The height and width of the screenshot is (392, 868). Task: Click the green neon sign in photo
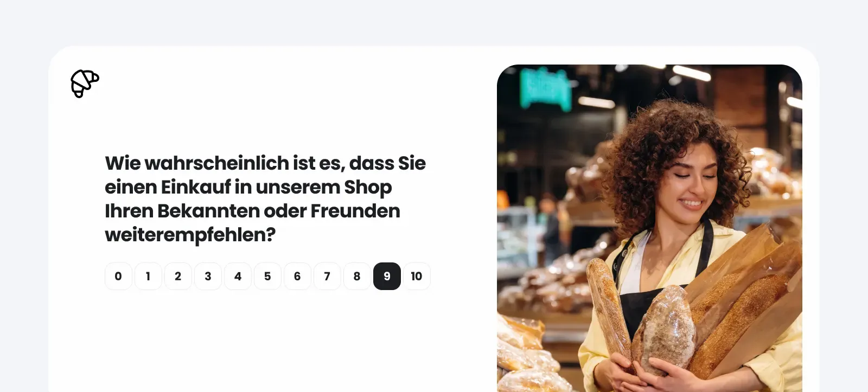coord(545,88)
